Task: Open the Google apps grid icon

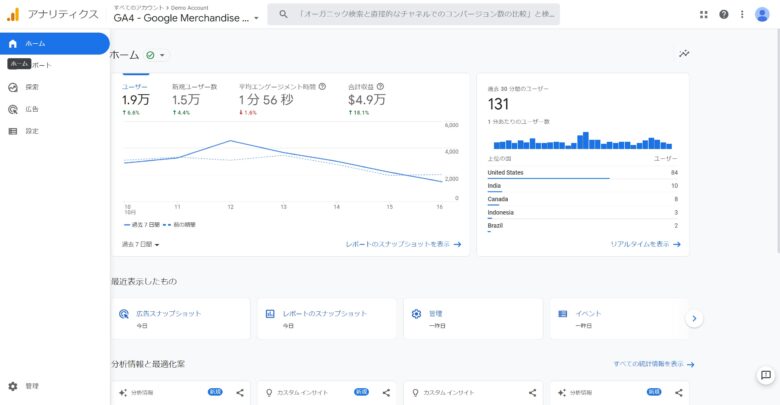Action: (703, 14)
